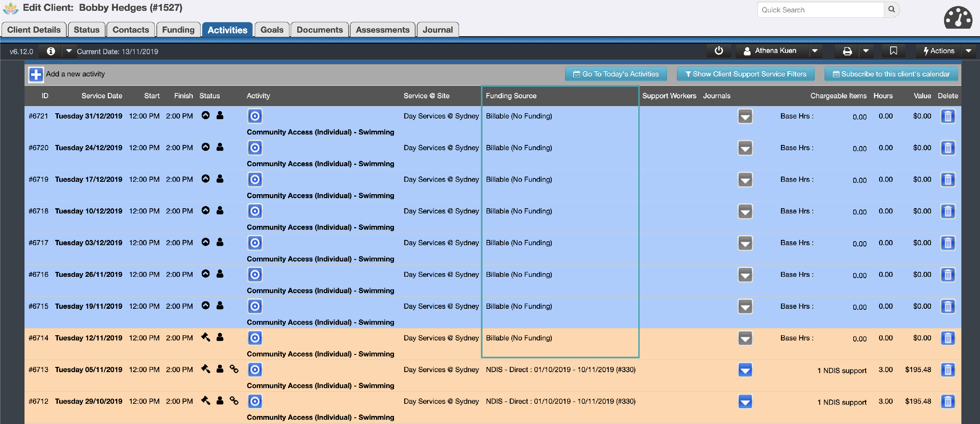This screenshot has width=980, height=424.
Task: Open the Assessments tab
Action: tap(382, 30)
